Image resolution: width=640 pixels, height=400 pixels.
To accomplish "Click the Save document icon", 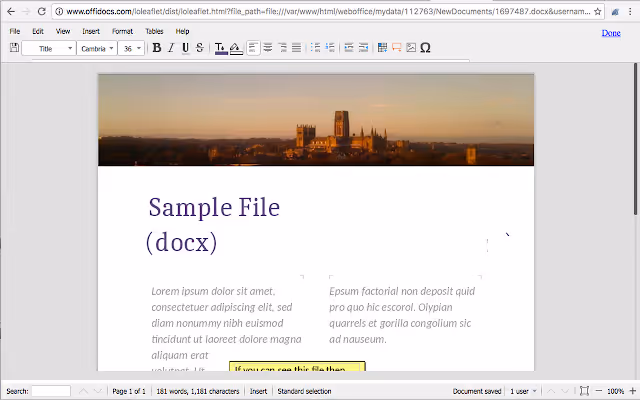I will coord(14,48).
